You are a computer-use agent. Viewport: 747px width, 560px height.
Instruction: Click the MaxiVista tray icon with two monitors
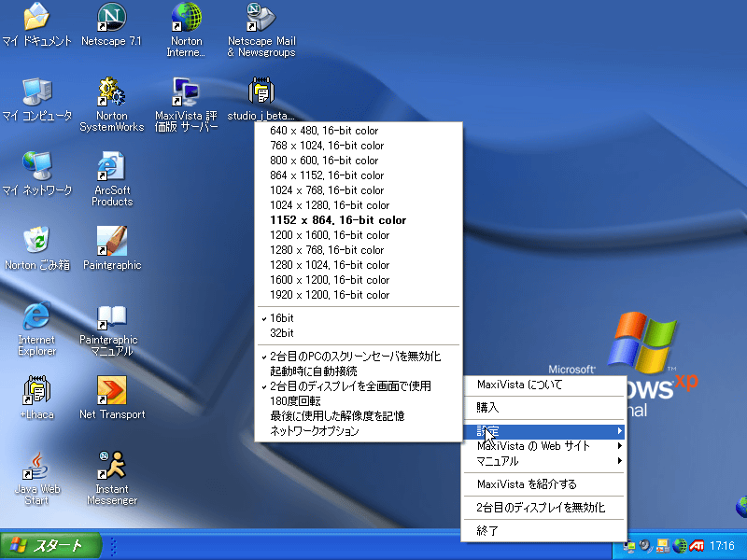tap(629, 546)
